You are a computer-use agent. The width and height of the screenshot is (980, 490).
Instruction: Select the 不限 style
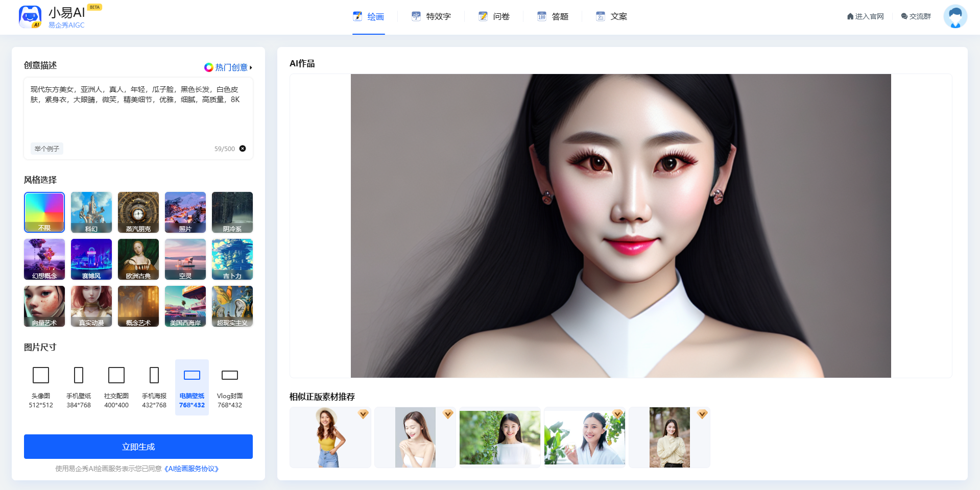point(44,212)
